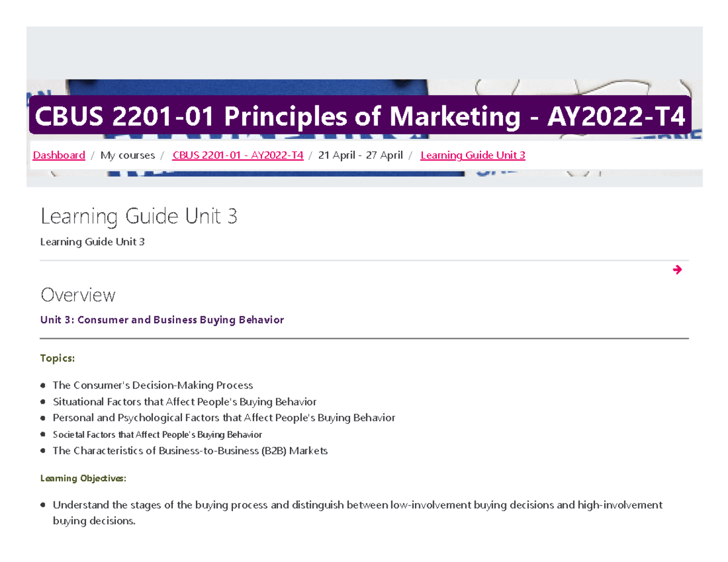The image size is (728, 562).
Task: Click 'Societal Factors that Affect People's Buying Behavior'
Action: pyautogui.click(x=158, y=435)
